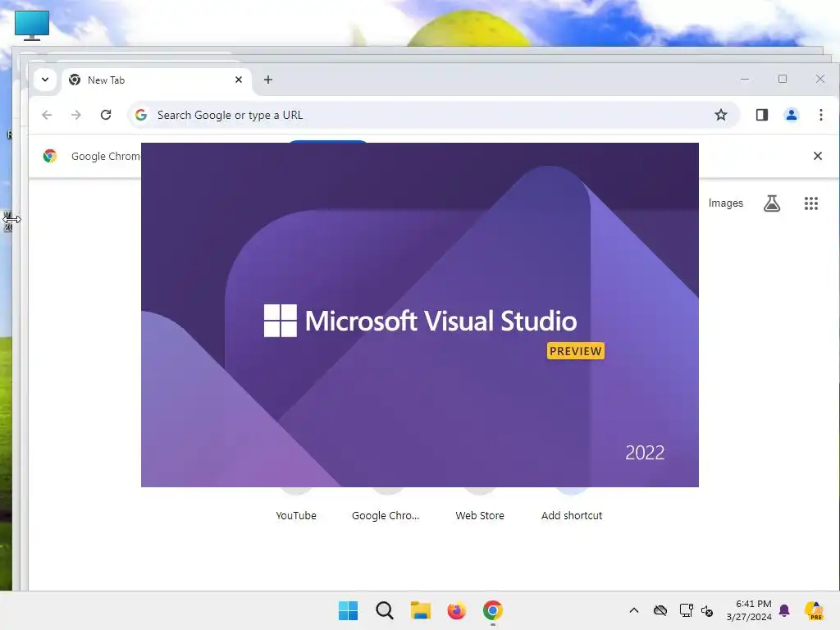This screenshot has height=630, width=840.
Task: Open cloud sync tray icon
Action: (x=660, y=610)
